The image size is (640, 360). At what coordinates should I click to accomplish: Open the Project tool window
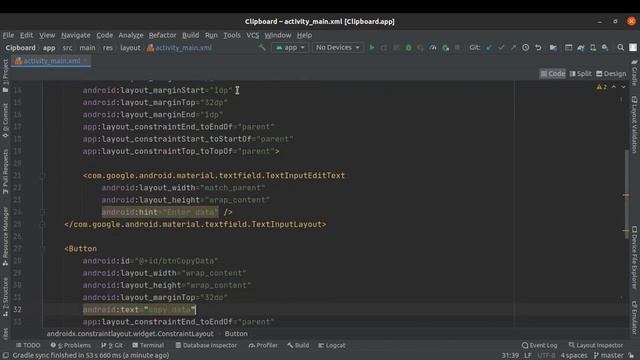coord(5,76)
